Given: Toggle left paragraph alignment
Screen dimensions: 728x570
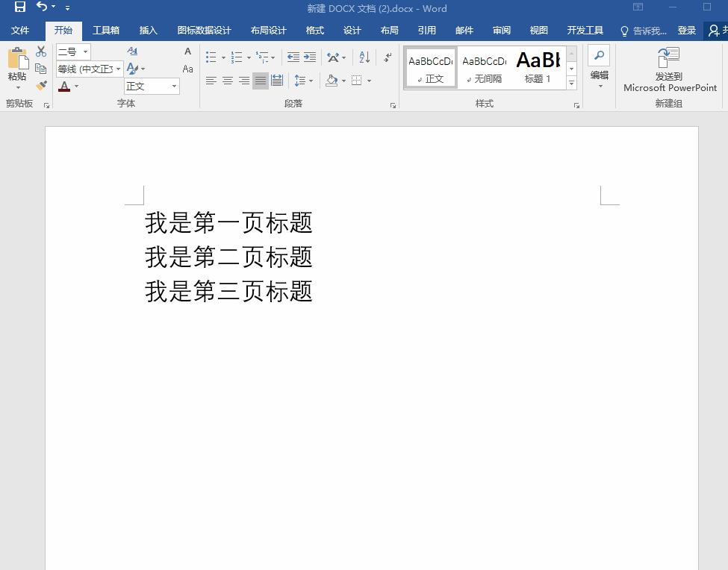Looking at the screenshot, I should click(211, 81).
